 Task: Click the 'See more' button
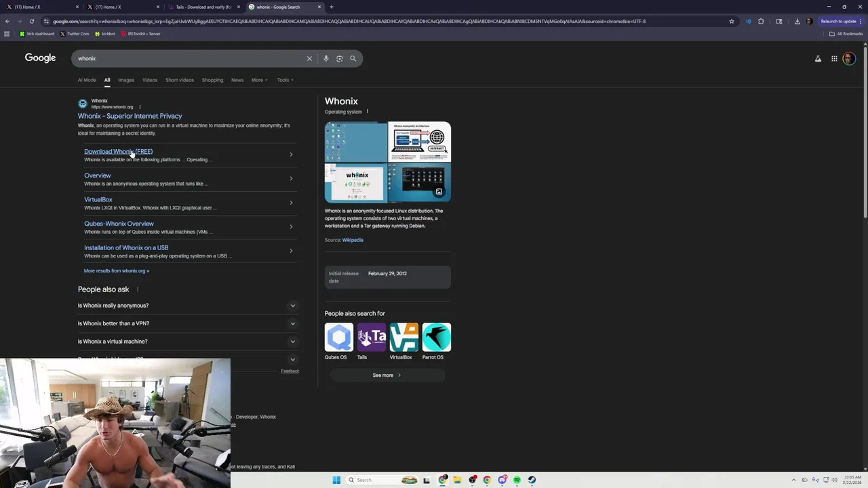click(x=387, y=375)
